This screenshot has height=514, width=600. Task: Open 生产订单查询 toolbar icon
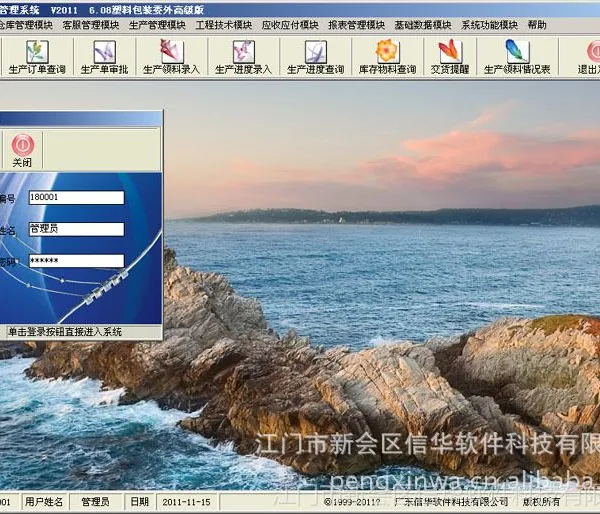click(x=37, y=52)
